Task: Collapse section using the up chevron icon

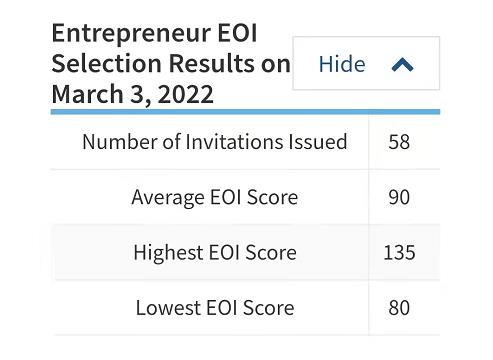Action: 402,65
